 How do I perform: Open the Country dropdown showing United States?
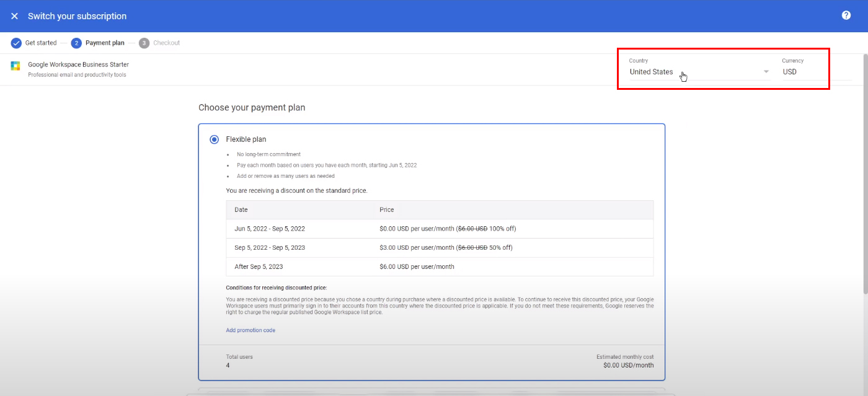pyautogui.click(x=699, y=72)
